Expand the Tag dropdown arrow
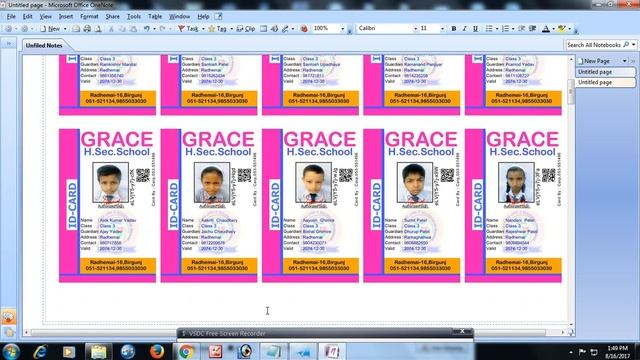The width and height of the screenshot is (640, 360). click(231, 29)
